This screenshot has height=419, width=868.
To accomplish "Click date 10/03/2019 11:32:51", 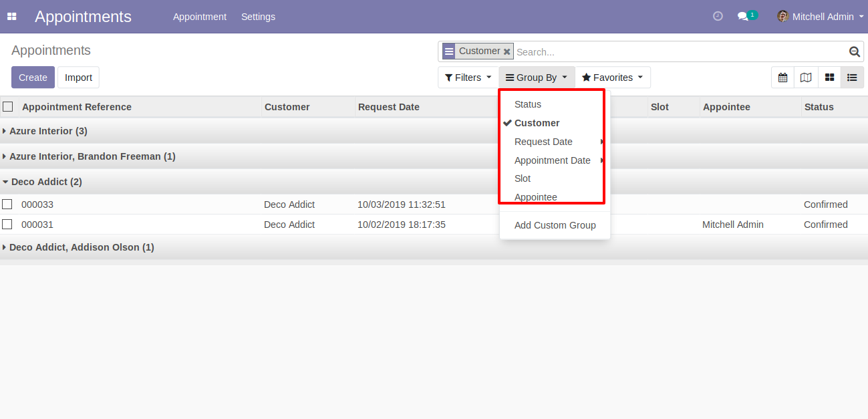I will [402, 204].
